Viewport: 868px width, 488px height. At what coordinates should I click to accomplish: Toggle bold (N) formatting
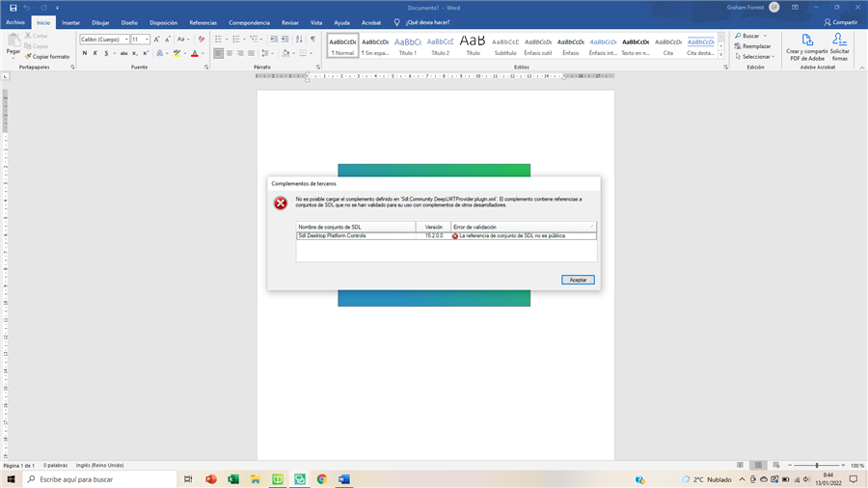coord(85,54)
